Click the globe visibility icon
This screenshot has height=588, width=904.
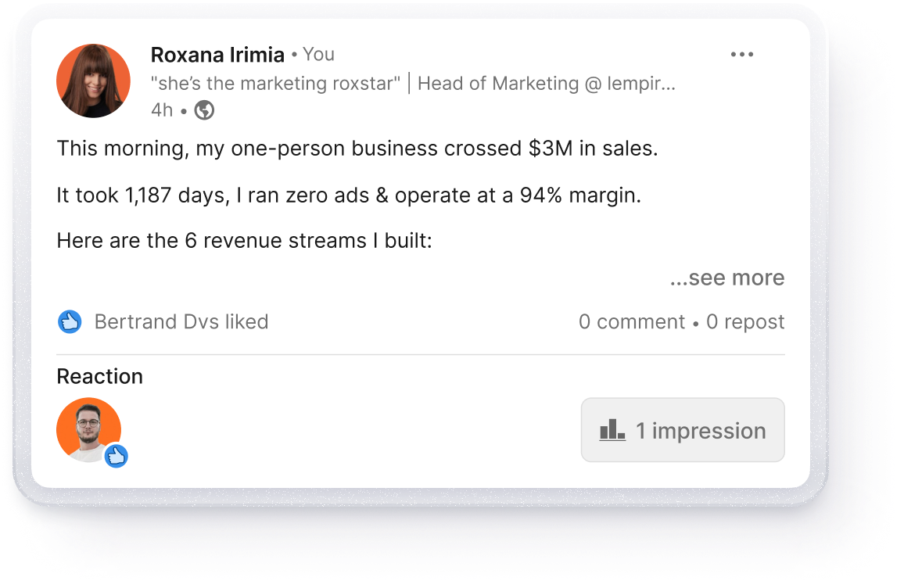coord(204,110)
